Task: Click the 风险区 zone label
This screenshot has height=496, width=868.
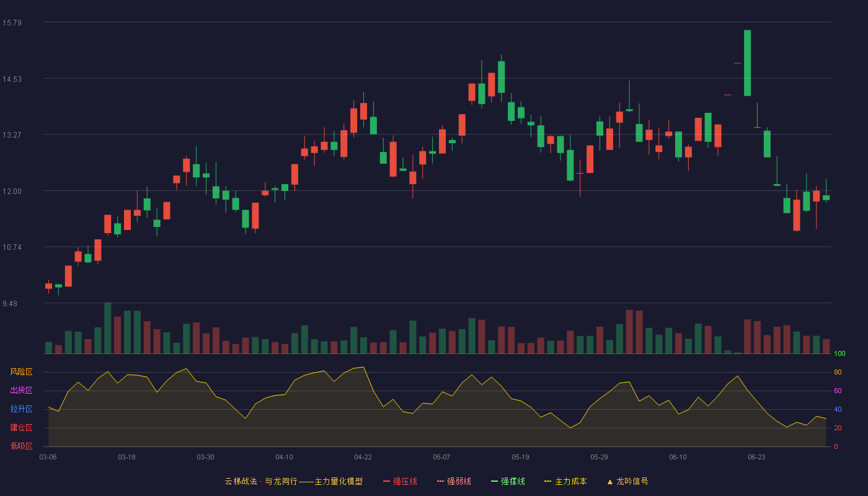Action: 21,372
